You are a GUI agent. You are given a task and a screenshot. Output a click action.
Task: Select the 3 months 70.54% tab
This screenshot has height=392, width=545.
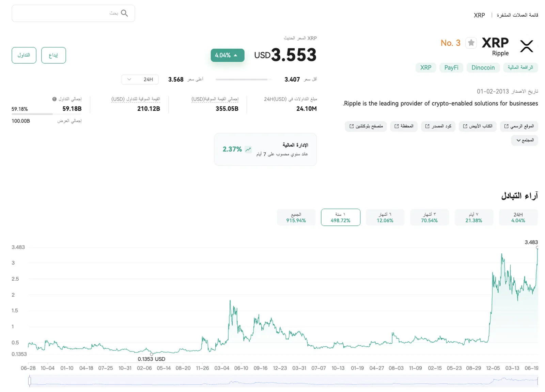pos(429,217)
